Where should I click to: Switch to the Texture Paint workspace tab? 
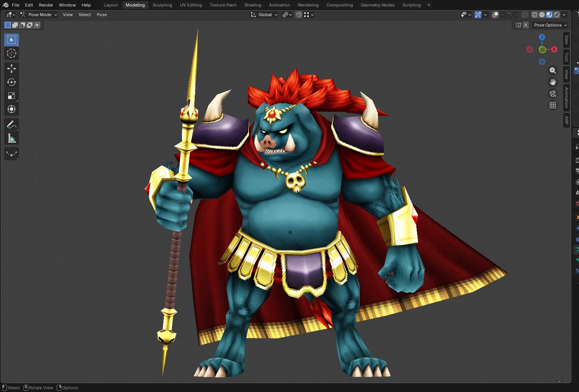pyautogui.click(x=223, y=5)
